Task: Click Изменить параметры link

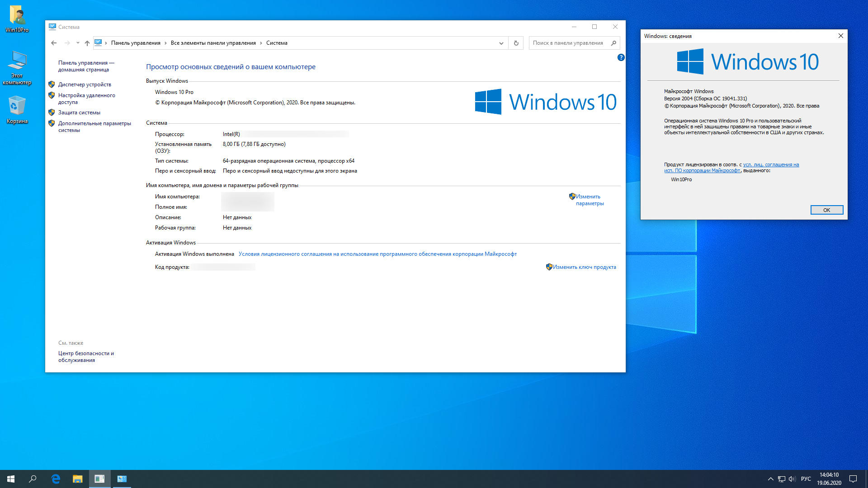Action: 590,200
